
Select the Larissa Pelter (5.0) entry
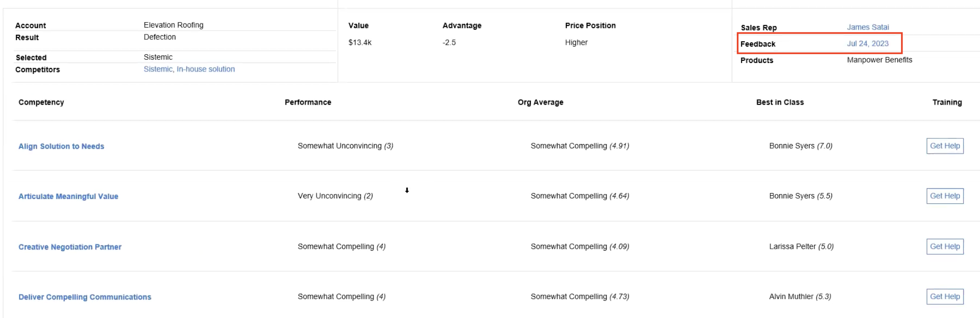click(801, 246)
